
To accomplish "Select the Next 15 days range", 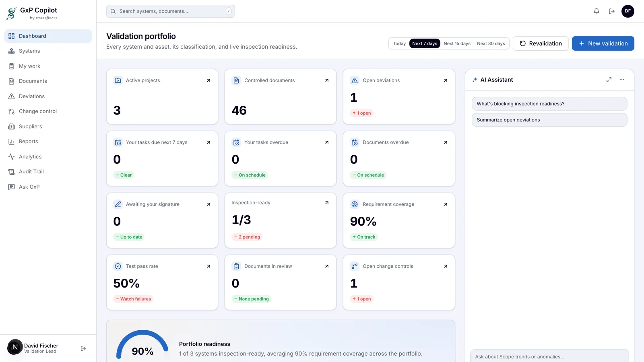I will pyautogui.click(x=457, y=43).
